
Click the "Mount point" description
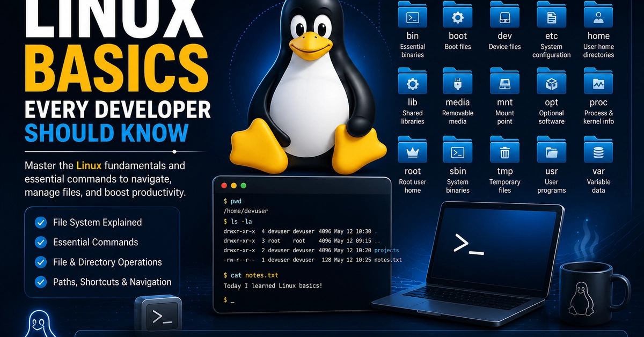click(504, 117)
